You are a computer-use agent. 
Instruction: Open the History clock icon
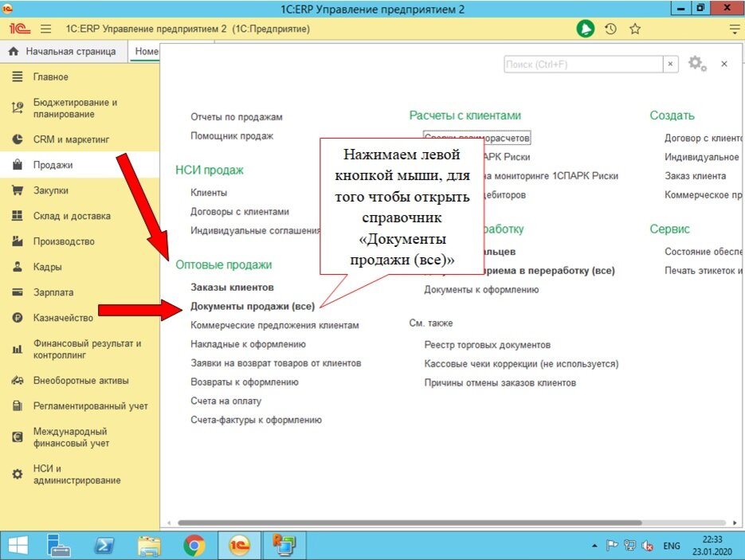tap(610, 29)
